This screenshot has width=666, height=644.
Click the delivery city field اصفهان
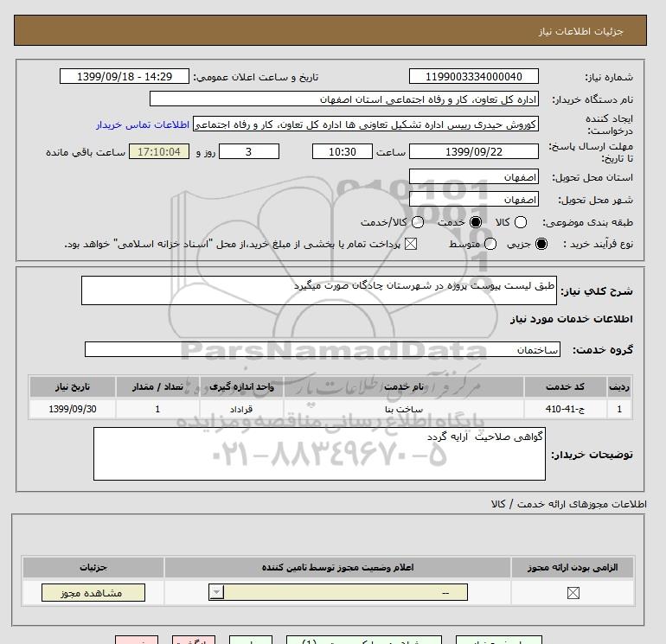474,199
